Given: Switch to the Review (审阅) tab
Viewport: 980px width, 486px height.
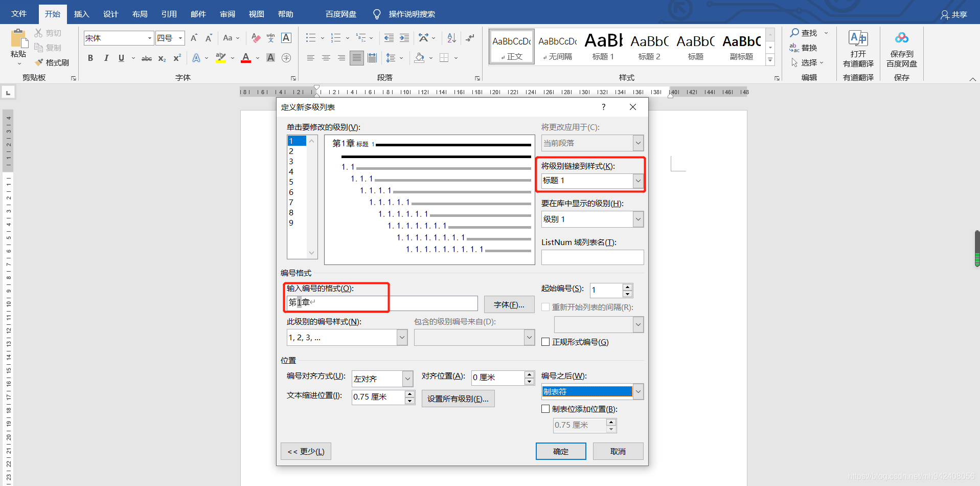Looking at the screenshot, I should click(227, 14).
